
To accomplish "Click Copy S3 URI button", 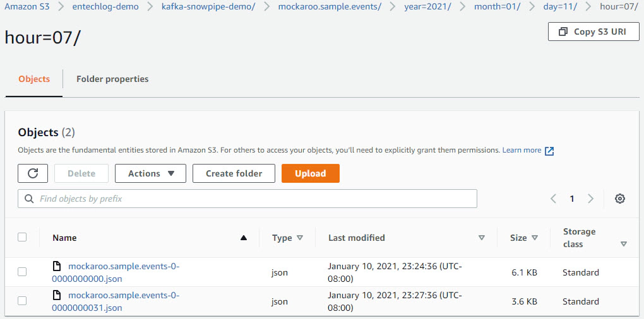I will [593, 32].
